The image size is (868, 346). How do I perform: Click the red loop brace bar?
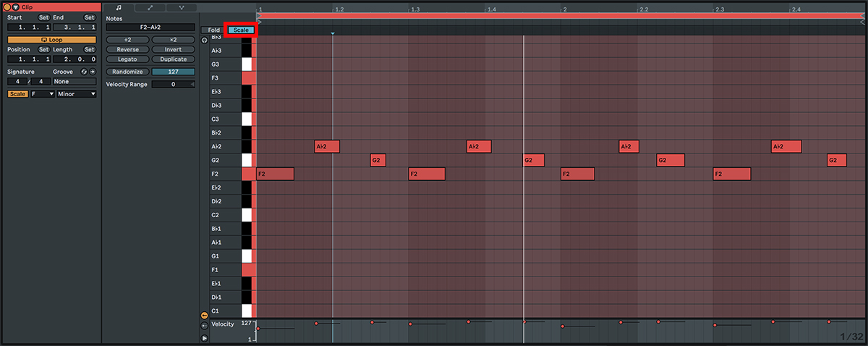click(x=561, y=15)
